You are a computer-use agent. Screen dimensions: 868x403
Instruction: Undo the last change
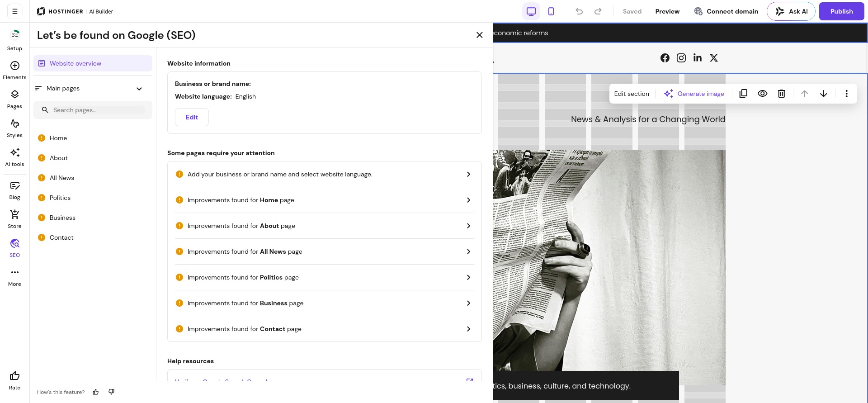(x=579, y=11)
